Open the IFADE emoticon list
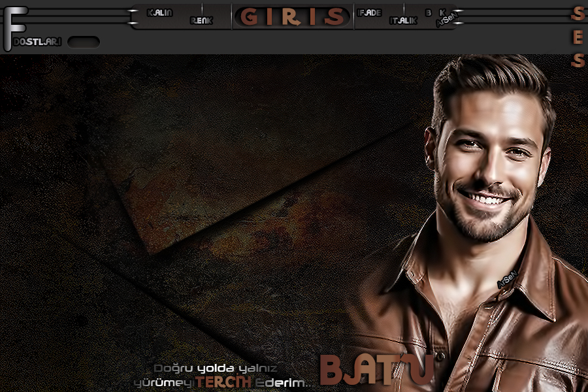Screen dimensions: 588x392 point(369,12)
